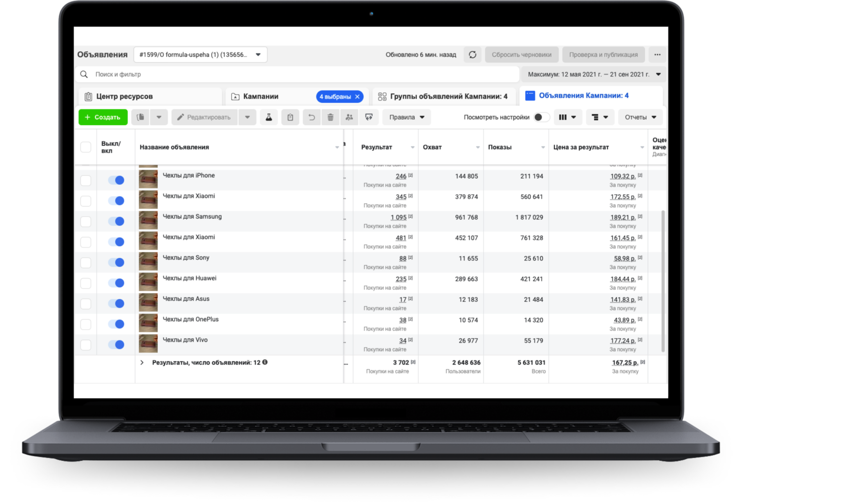Switch to the Центр ресурсов tab
The width and height of the screenshot is (841, 504).
coord(150,97)
